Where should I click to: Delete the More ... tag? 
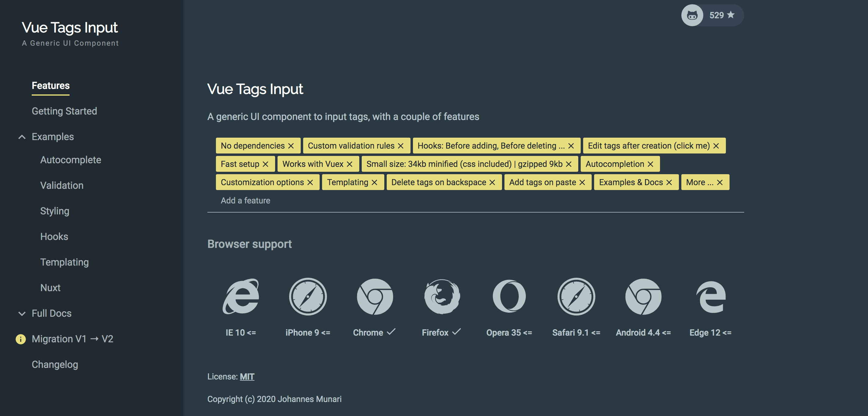[x=720, y=182]
